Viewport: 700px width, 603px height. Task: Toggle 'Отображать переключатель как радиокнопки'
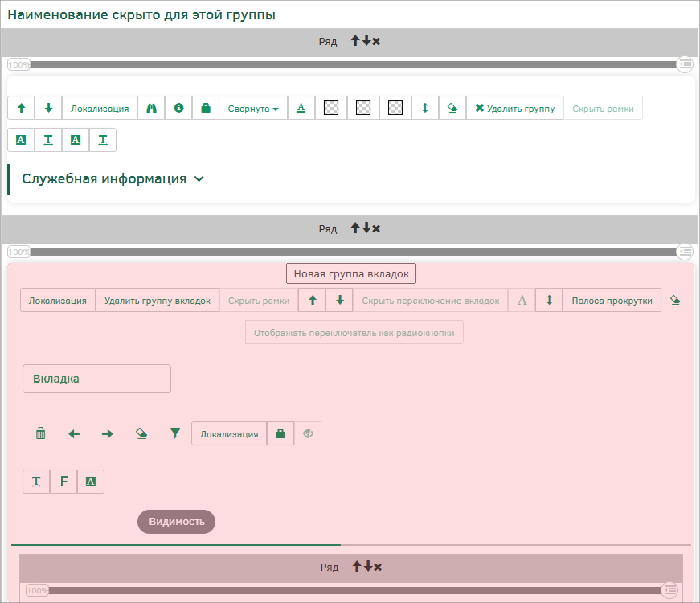click(x=354, y=333)
